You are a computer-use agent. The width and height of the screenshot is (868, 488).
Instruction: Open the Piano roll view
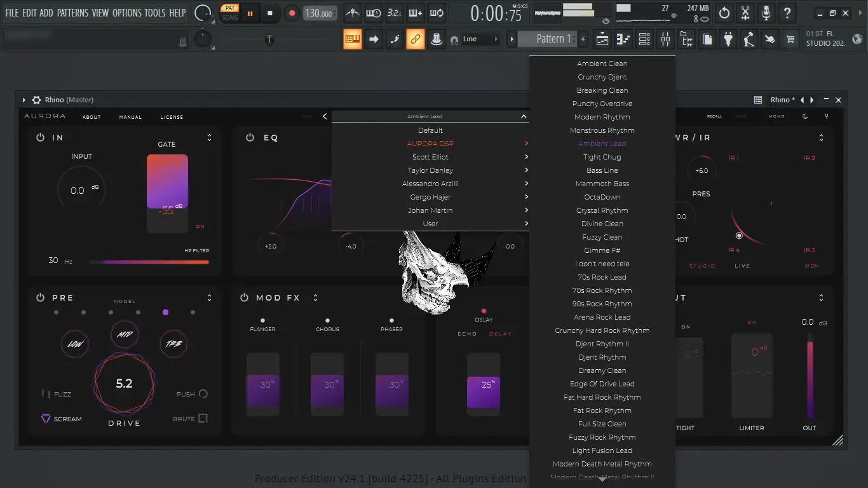623,39
